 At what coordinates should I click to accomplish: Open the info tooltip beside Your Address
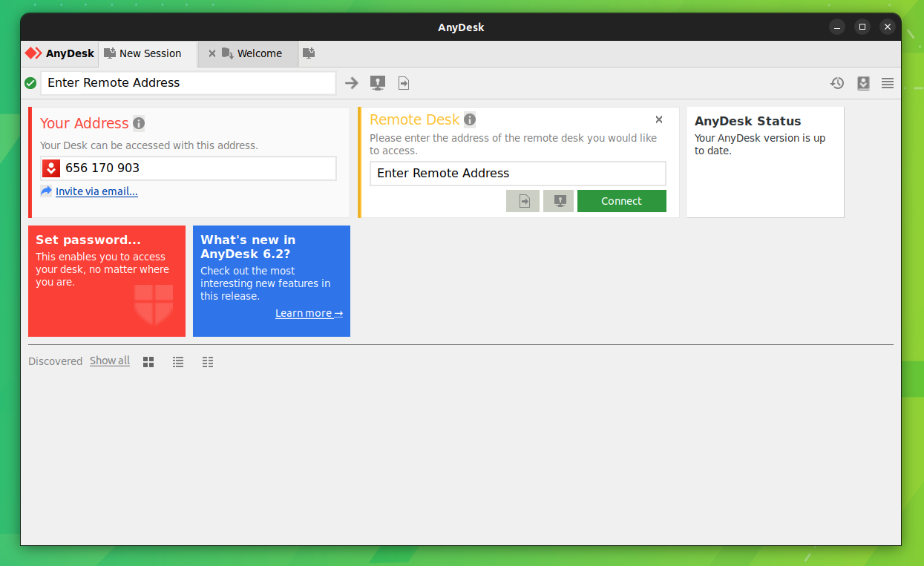click(x=138, y=123)
